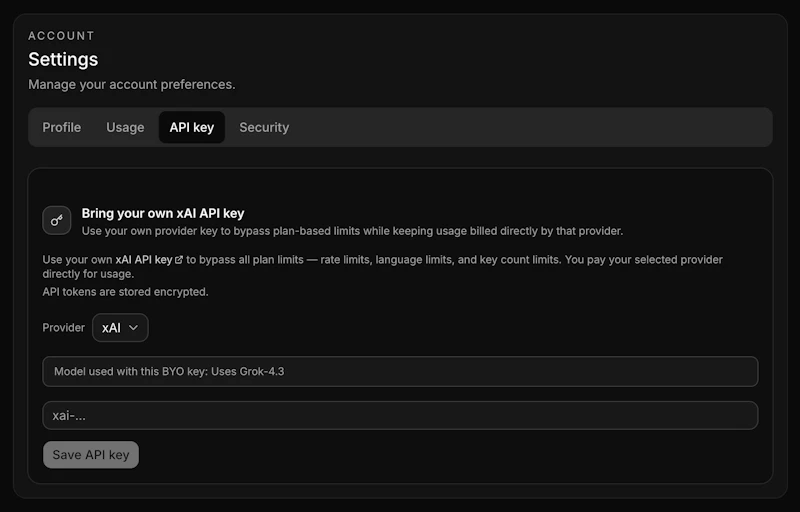Screen dimensions: 800x512
Task: Go to the Security tab
Action: pyautogui.click(x=264, y=127)
